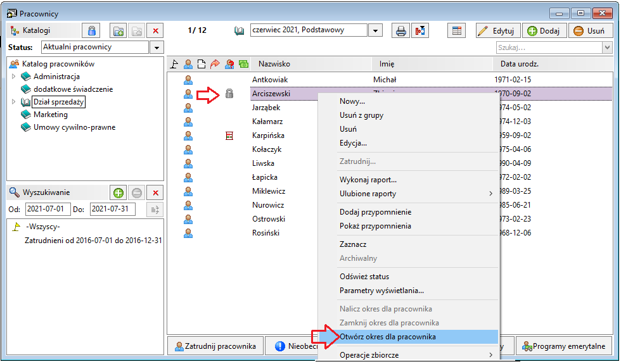
Task: Expand the Dział sprzedaży tree node
Action: 13,102
